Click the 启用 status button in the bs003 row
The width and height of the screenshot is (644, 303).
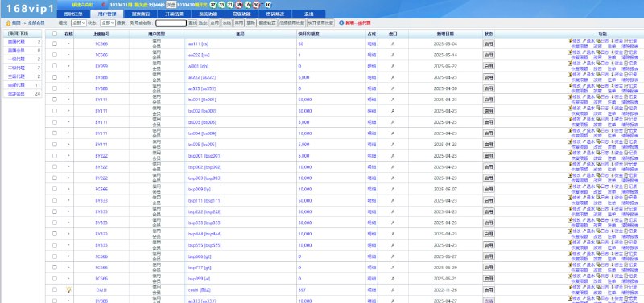click(x=489, y=122)
